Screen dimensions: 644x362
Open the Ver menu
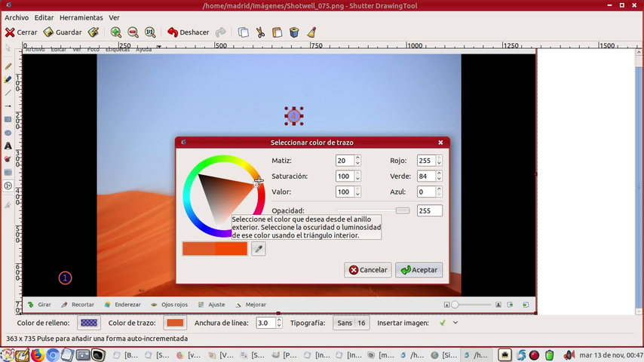tap(114, 17)
